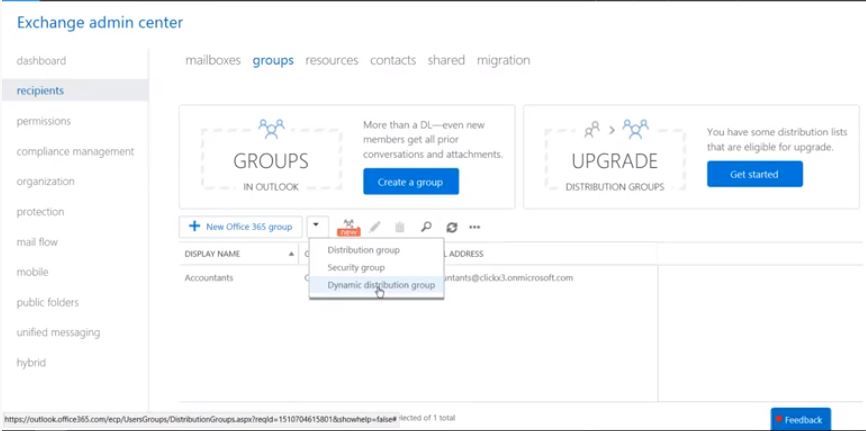Choose Distribution group from the menu
Image resolution: width=866 pixels, height=431 pixels.
(363, 250)
